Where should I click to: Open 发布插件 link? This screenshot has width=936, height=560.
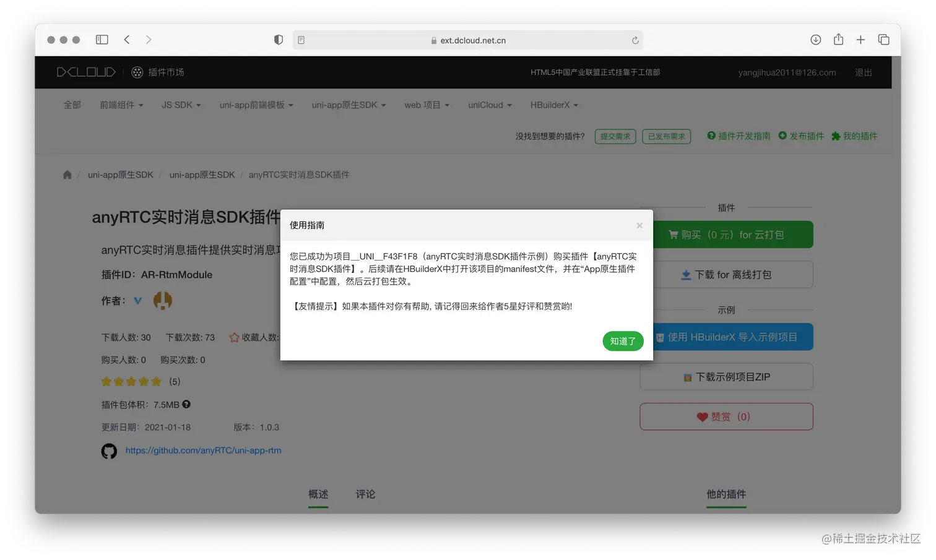[x=801, y=136]
